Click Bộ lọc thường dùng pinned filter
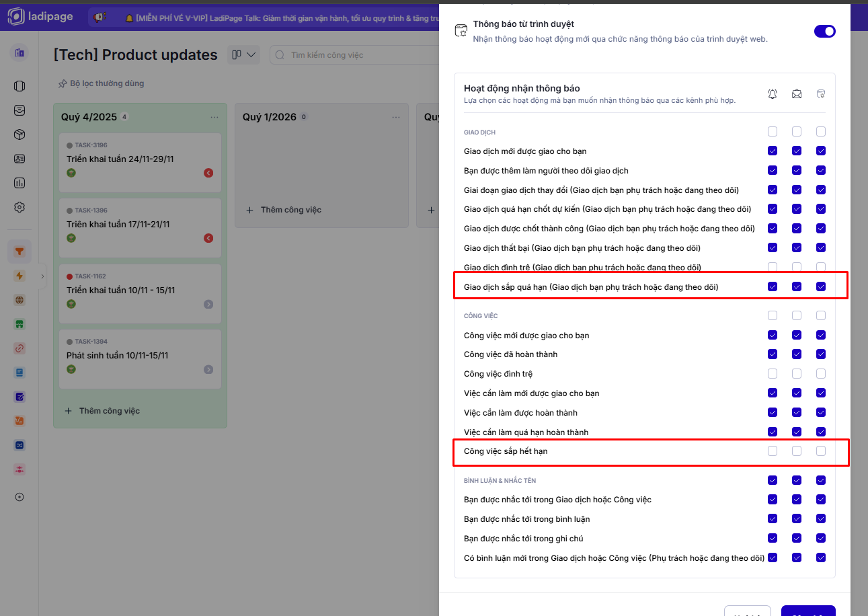 (x=102, y=83)
